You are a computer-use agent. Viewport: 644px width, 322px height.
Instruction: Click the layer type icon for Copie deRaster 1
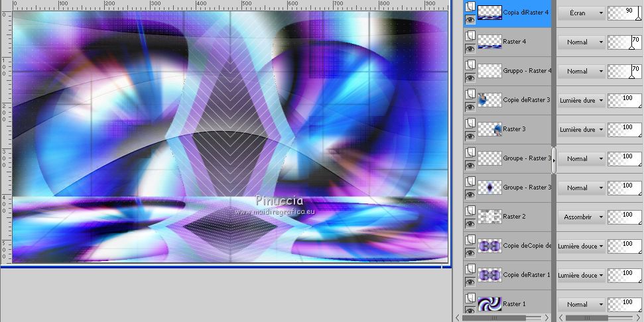click(470, 269)
